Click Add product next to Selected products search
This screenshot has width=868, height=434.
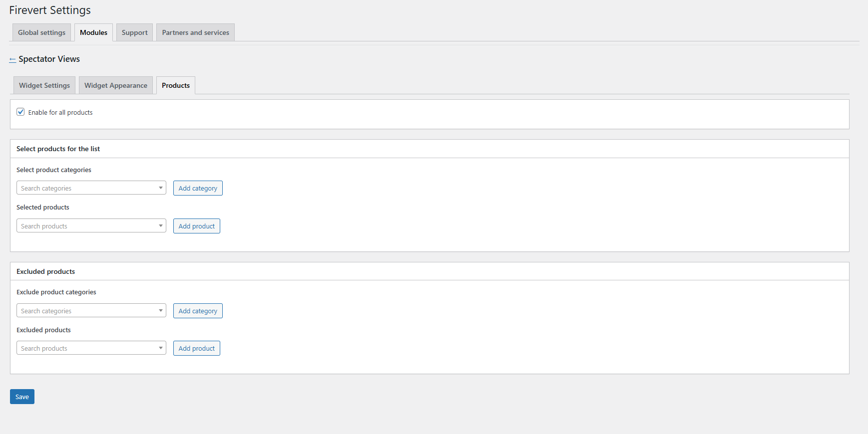click(197, 226)
